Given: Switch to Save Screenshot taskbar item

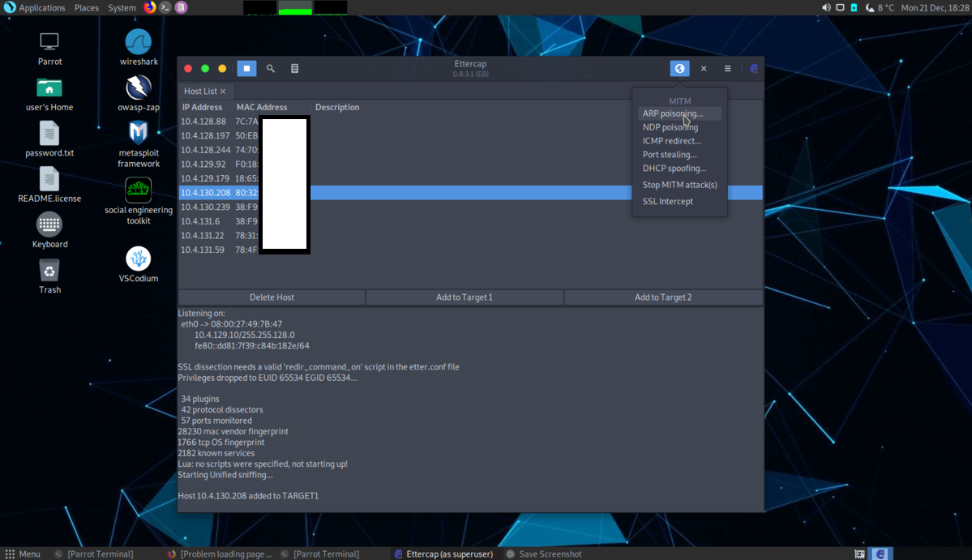Looking at the screenshot, I should 544,554.
